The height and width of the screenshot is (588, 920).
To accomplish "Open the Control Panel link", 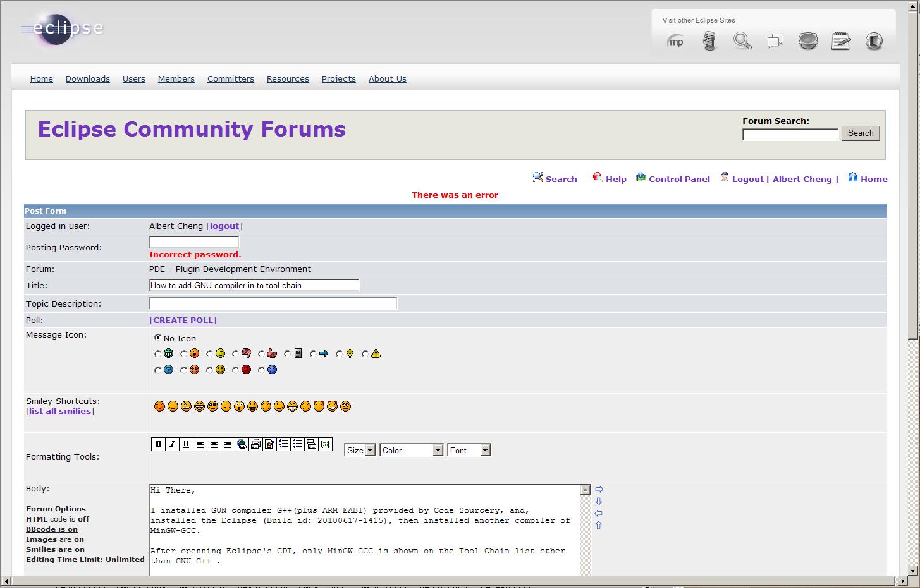I will tap(673, 179).
